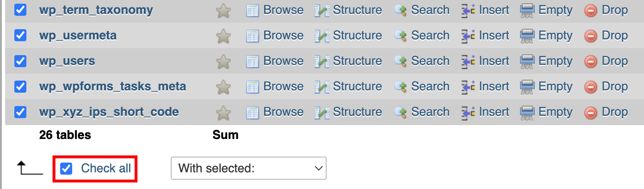Click the Insert icon for wp_term_taxonomy
This screenshot has height=189, width=644.
468,10
